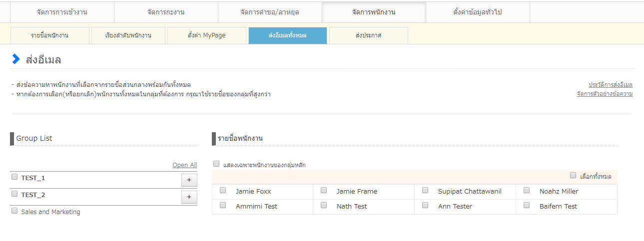Screen dimensions: 644x241
Task: Switch to จัดการกะงาน tab
Action: coord(166,12)
